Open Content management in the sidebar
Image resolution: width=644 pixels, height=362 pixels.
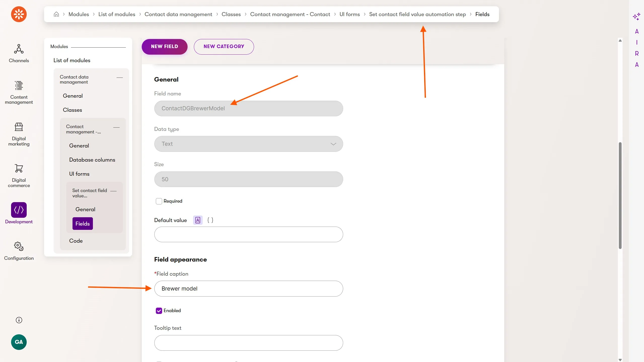[x=19, y=86]
